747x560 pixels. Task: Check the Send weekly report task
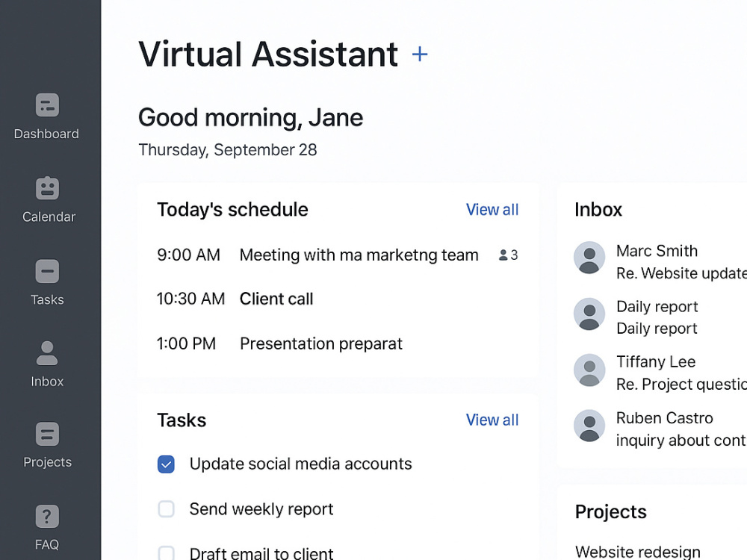(167, 509)
